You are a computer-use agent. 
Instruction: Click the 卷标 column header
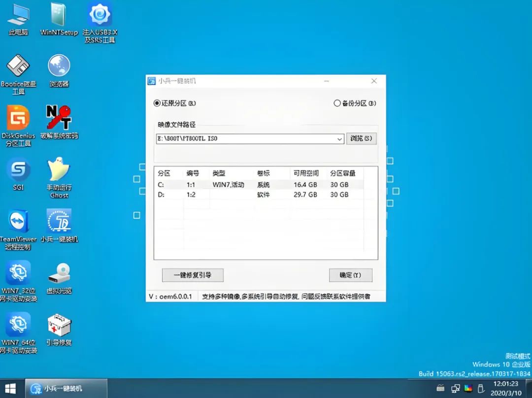(x=263, y=173)
